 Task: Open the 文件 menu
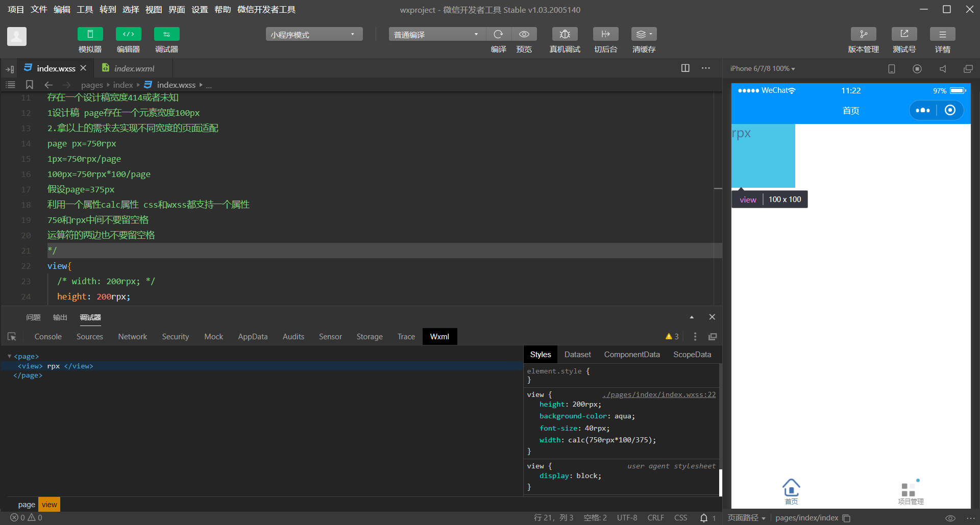click(x=39, y=10)
